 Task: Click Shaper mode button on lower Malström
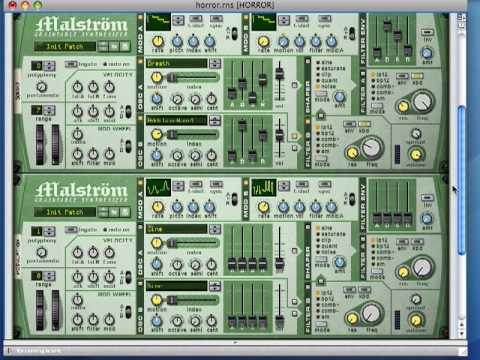point(321,260)
